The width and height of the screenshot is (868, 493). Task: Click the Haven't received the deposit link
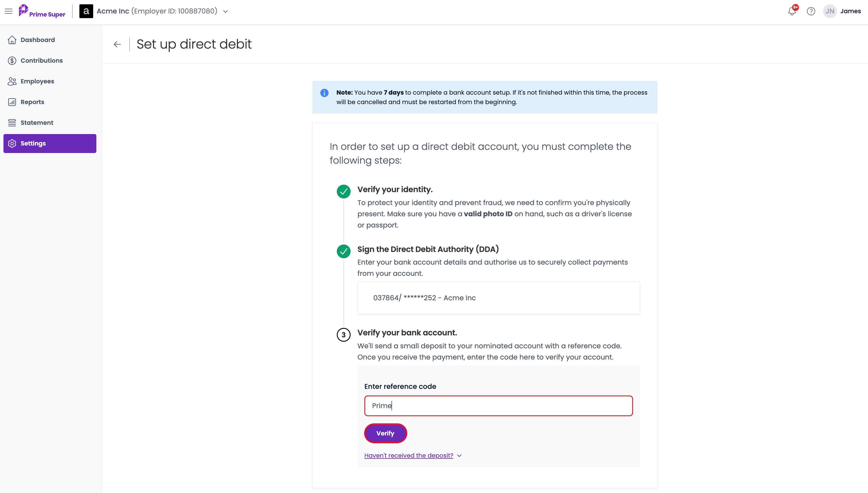click(x=409, y=456)
